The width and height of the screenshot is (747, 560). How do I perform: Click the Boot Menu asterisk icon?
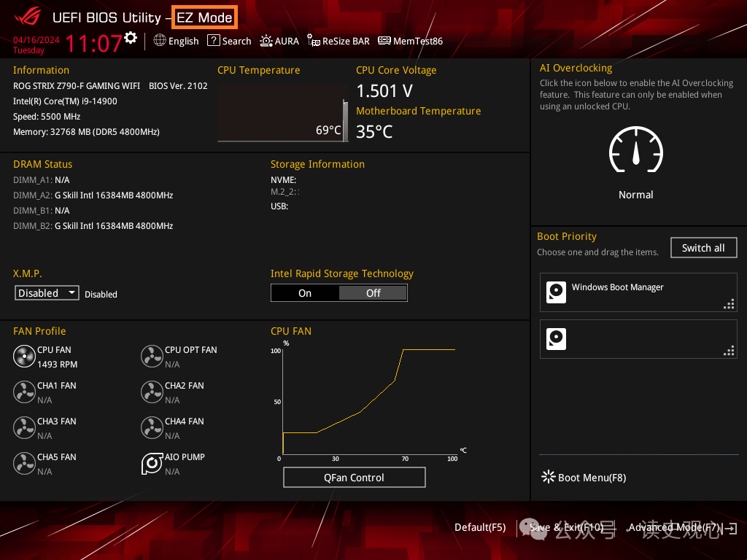point(548,477)
